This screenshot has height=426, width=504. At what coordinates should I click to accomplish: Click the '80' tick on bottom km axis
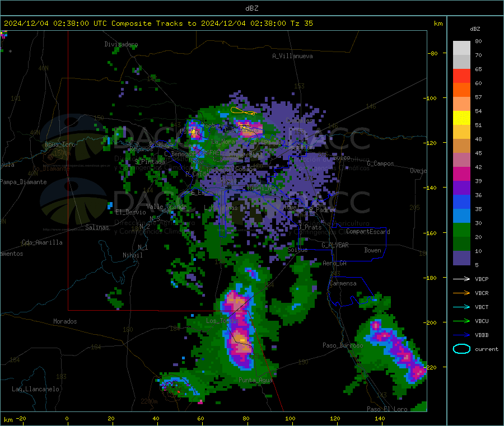coord(246,418)
